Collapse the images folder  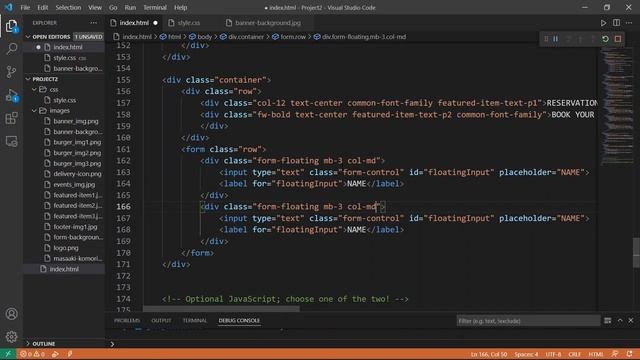click(34, 111)
